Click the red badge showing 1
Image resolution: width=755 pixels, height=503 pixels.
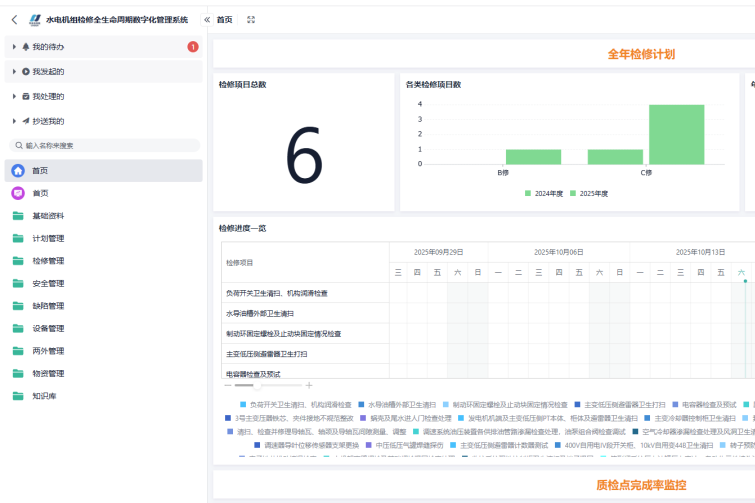click(193, 47)
